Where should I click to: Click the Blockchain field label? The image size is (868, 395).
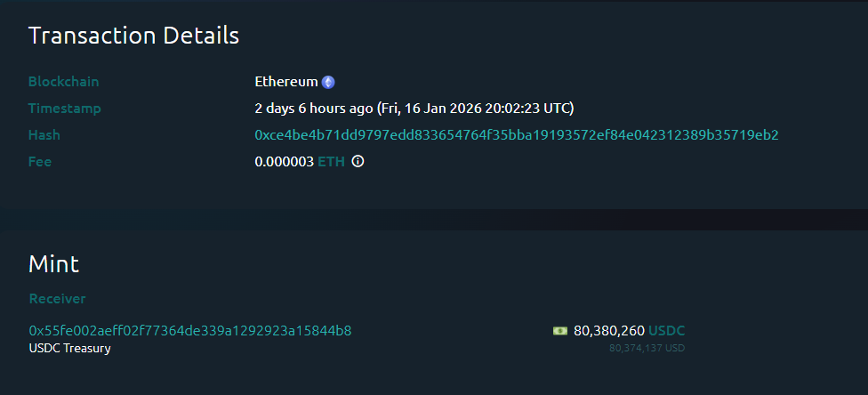pyautogui.click(x=64, y=82)
